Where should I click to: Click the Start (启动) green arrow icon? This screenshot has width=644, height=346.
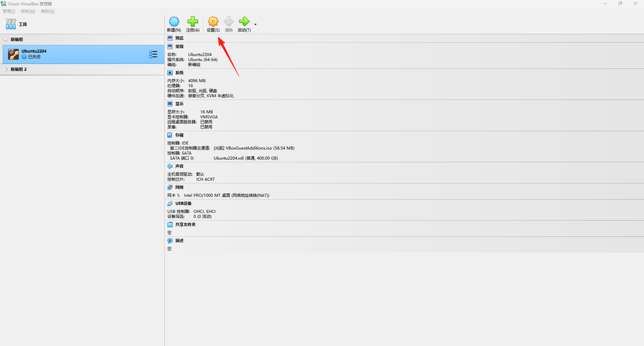[244, 21]
